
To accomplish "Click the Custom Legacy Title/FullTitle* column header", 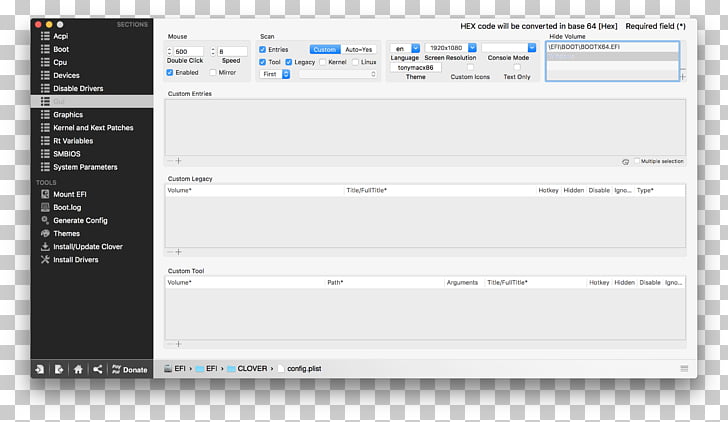I will tap(440, 190).
